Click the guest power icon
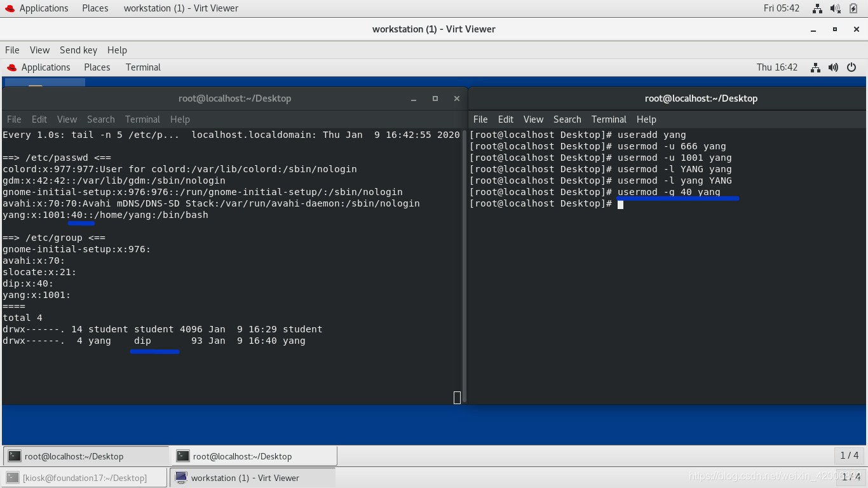This screenshot has height=488, width=868. [x=851, y=67]
